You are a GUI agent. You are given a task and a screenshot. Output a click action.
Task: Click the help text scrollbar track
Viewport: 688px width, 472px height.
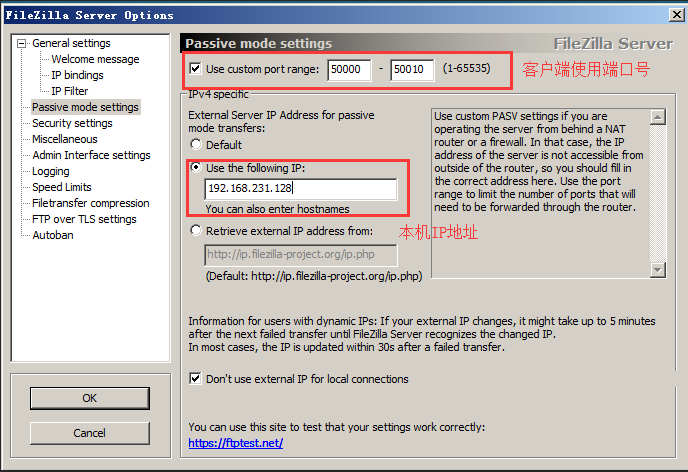coord(657,193)
